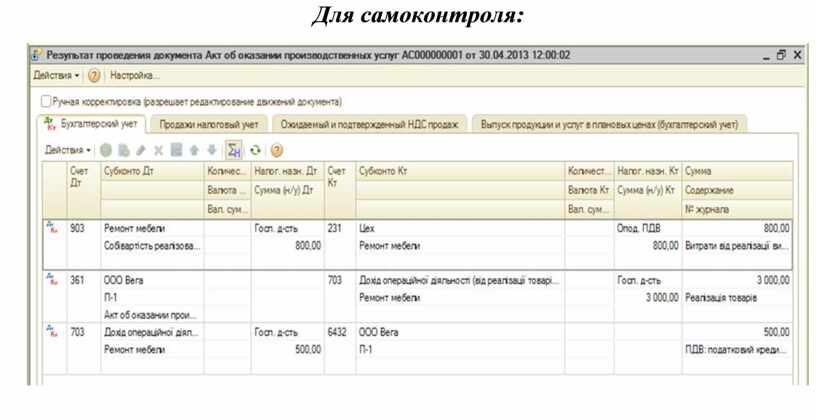The width and height of the screenshot is (816, 420).
Task: Click the Дохід операційної діяльності credit cell
Action: tap(460, 280)
